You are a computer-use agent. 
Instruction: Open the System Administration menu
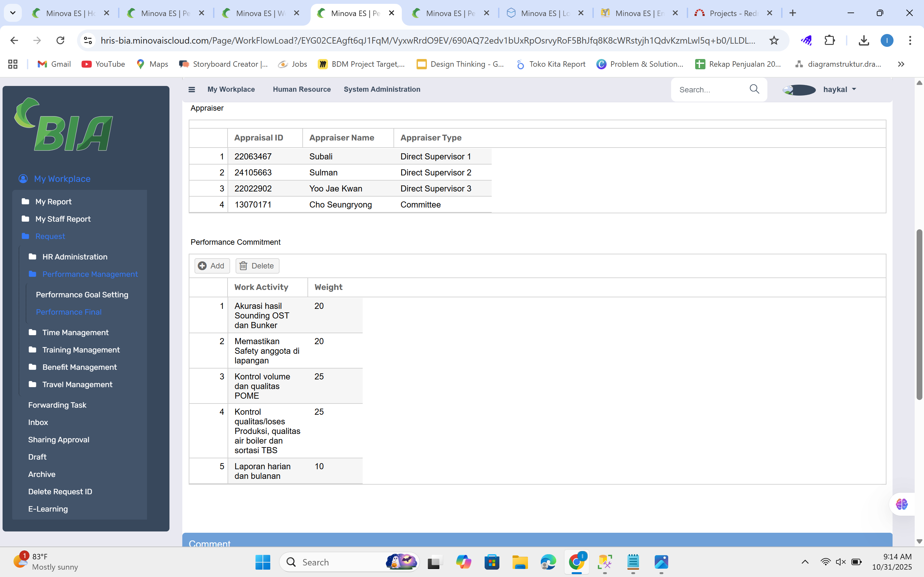click(x=382, y=89)
